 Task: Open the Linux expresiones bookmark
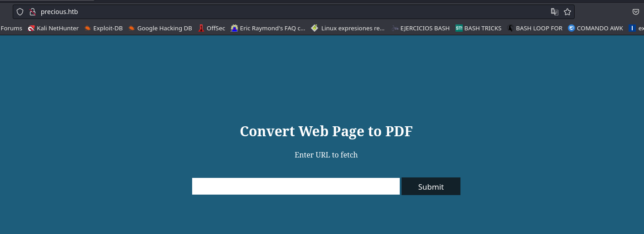point(348,28)
